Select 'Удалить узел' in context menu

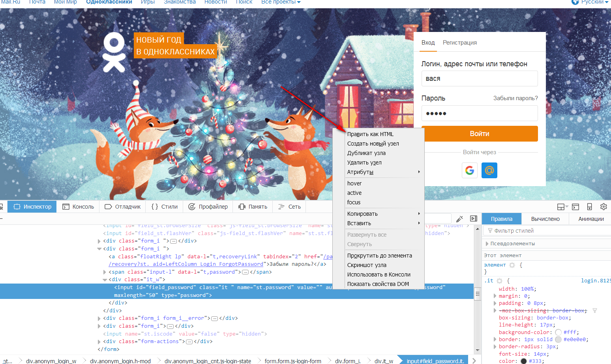coord(364,162)
